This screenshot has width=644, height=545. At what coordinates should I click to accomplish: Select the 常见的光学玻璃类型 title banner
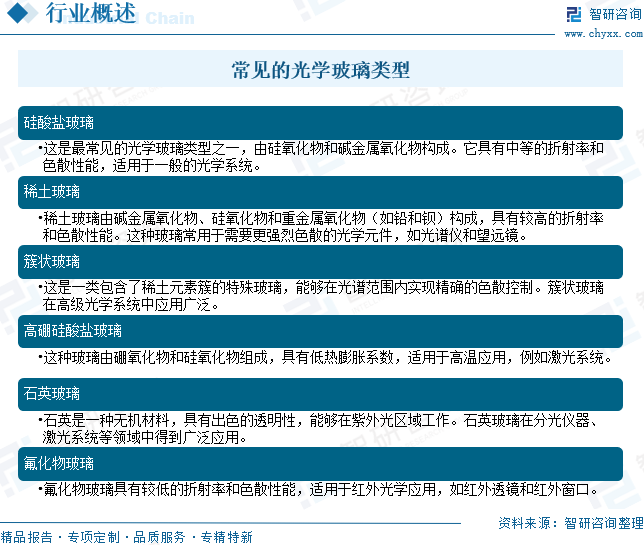(x=320, y=69)
